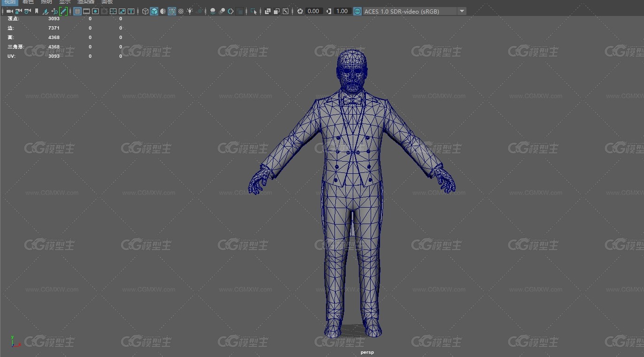Screen dimensions: 644x357
Task: Toggle the X-Ray display icon
Action: click(268, 11)
